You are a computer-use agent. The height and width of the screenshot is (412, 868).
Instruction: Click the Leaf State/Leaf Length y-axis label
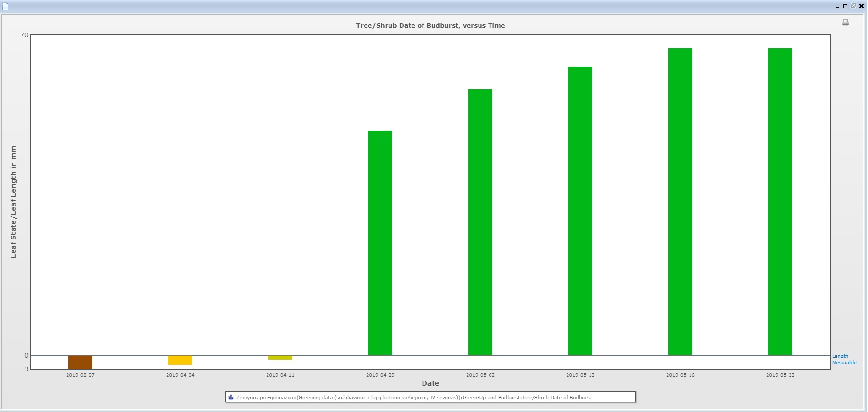click(13, 202)
